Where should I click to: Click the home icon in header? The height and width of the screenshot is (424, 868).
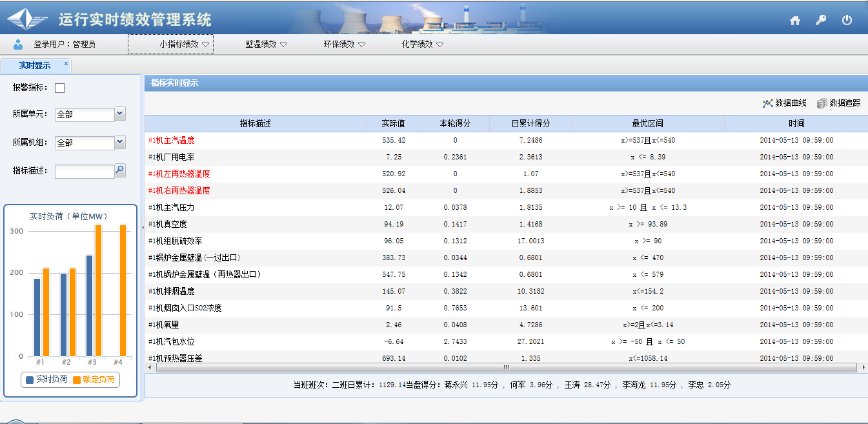[795, 21]
